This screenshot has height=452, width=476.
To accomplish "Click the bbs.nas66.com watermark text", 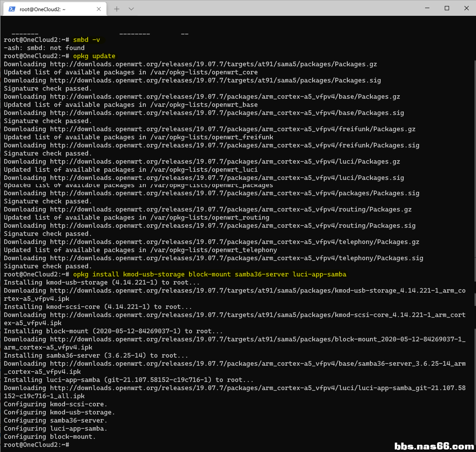I will (434, 446).
